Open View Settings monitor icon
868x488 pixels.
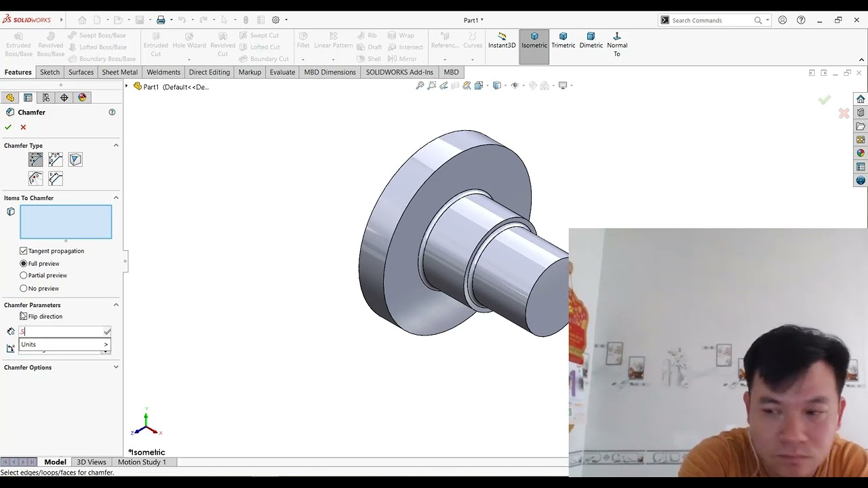(562, 85)
